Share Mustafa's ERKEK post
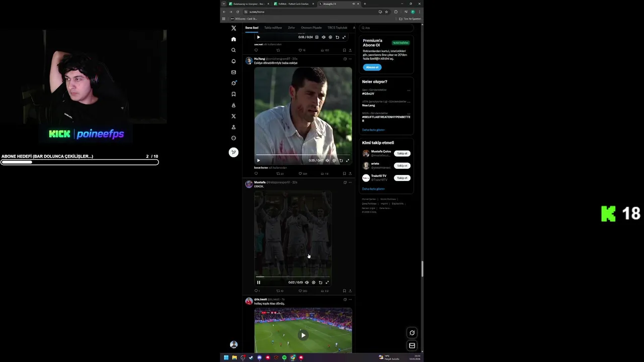This screenshot has height=362, width=644. [x=350, y=291]
